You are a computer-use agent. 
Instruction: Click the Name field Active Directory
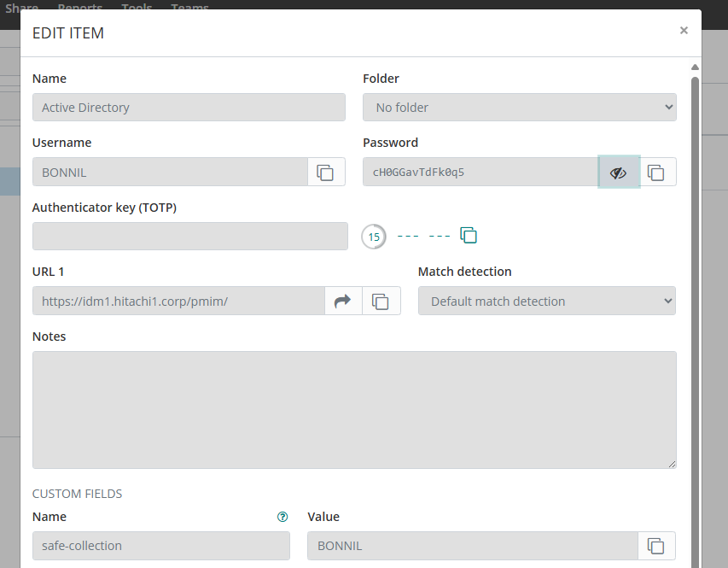pyautogui.click(x=189, y=108)
